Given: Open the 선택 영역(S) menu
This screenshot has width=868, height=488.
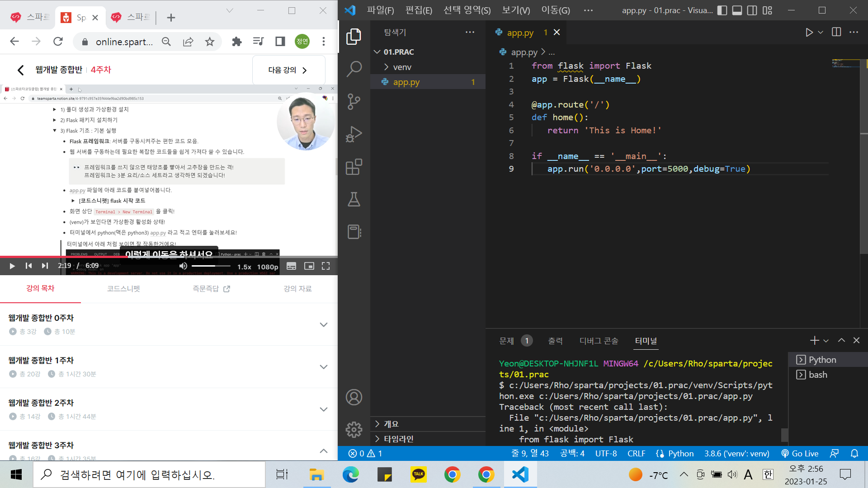Looking at the screenshot, I should (467, 10).
